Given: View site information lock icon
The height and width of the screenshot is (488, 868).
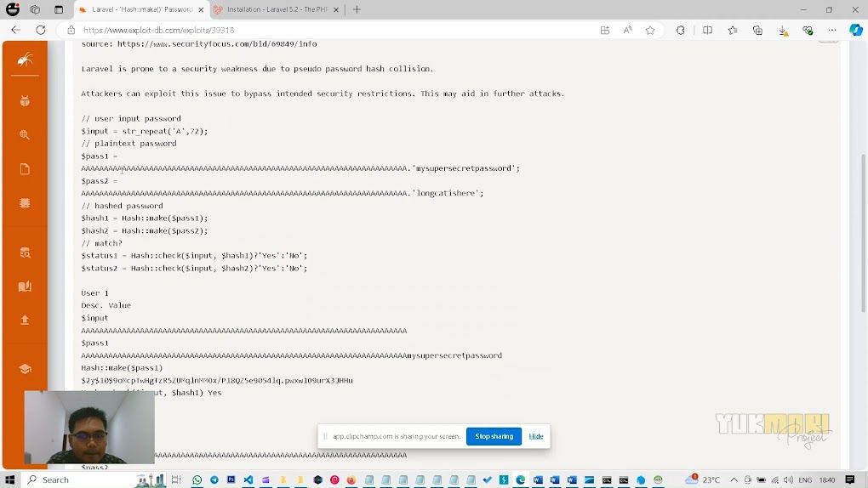Looking at the screenshot, I should 71,30.
